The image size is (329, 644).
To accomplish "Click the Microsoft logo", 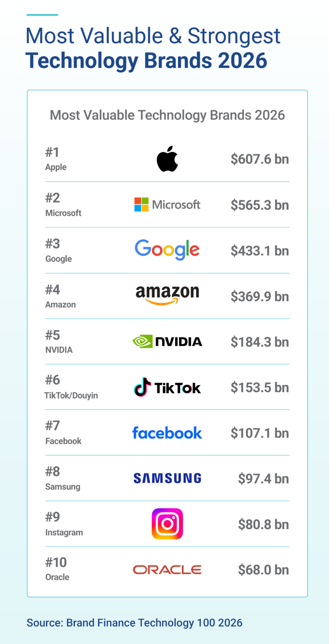I will coord(167,204).
